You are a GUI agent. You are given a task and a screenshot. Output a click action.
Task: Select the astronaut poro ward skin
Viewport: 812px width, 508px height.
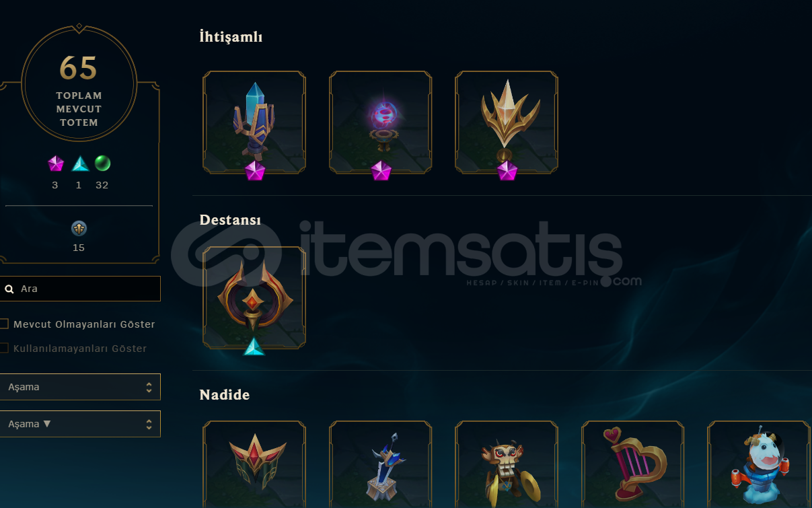759,464
